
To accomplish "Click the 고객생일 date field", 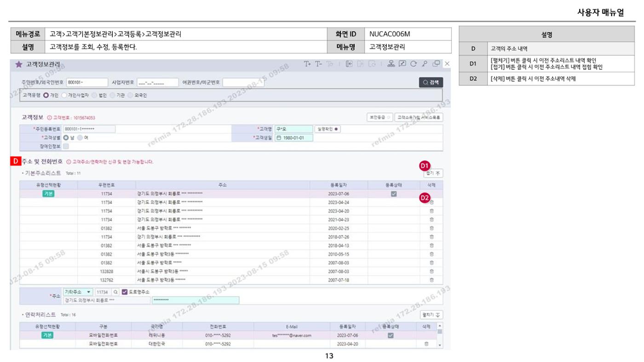I will (293, 138).
